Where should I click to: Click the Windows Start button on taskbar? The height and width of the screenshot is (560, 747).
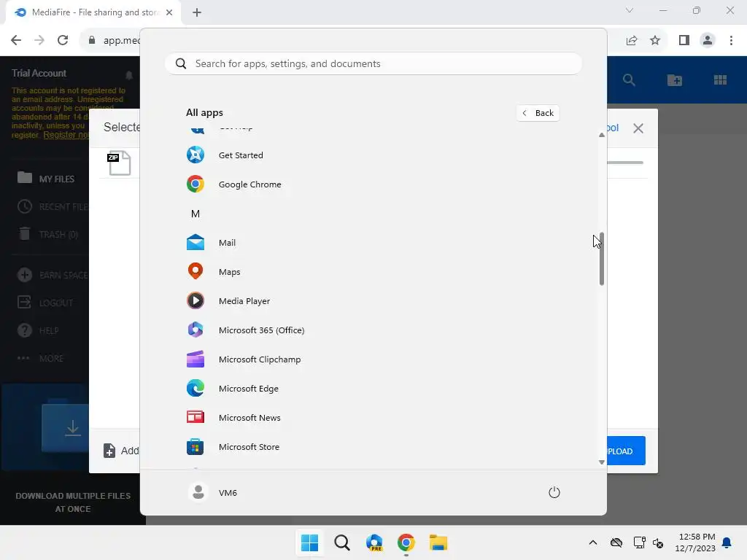pyautogui.click(x=309, y=542)
